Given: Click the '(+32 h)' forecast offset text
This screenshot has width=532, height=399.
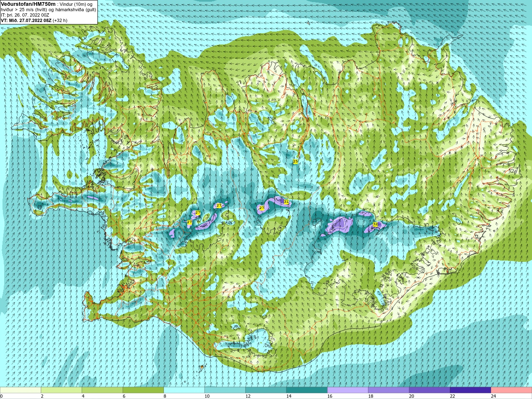Looking at the screenshot, I should [x=60, y=20].
